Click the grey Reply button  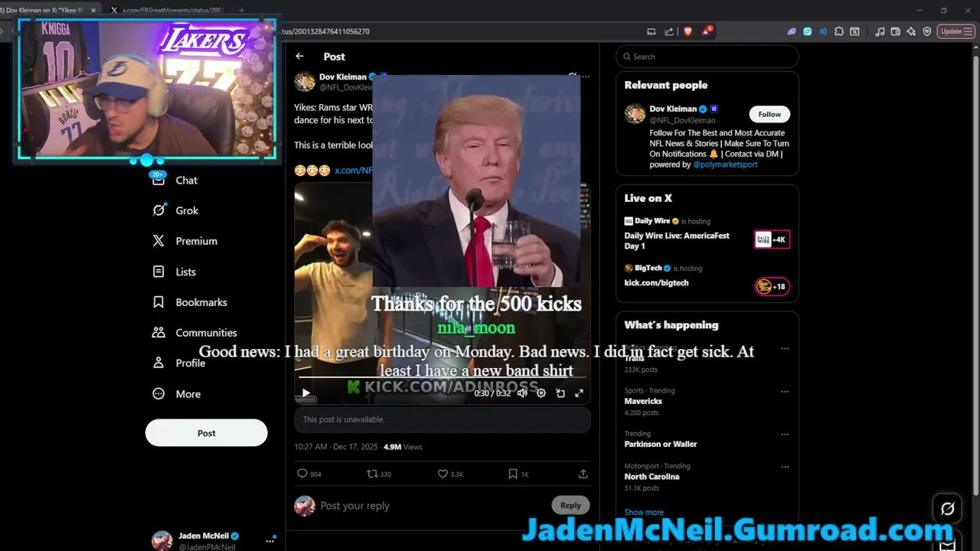[570, 505]
